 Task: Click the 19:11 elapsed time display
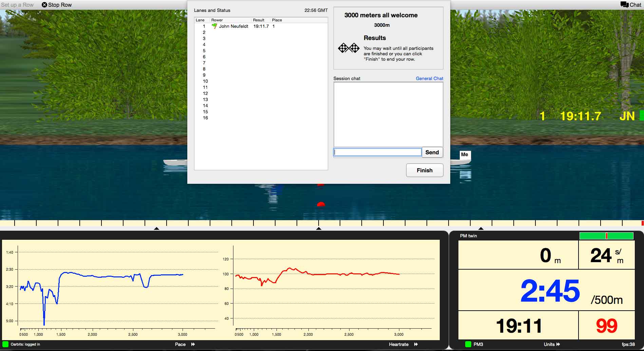[x=518, y=326]
